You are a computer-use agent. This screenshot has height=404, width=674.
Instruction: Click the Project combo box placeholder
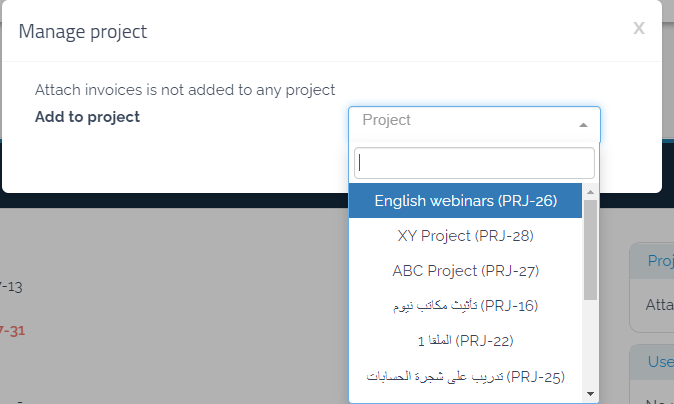point(387,120)
